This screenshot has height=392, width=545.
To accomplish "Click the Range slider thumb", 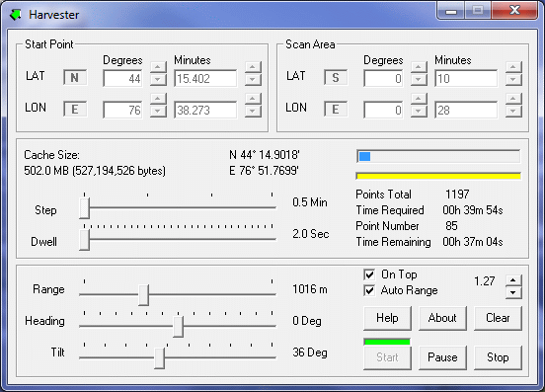I will [x=143, y=295].
